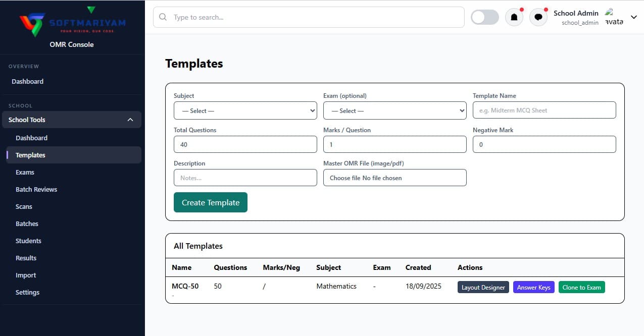Click the search magnifier icon
This screenshot has height=336, width=644.
(163, 17)
